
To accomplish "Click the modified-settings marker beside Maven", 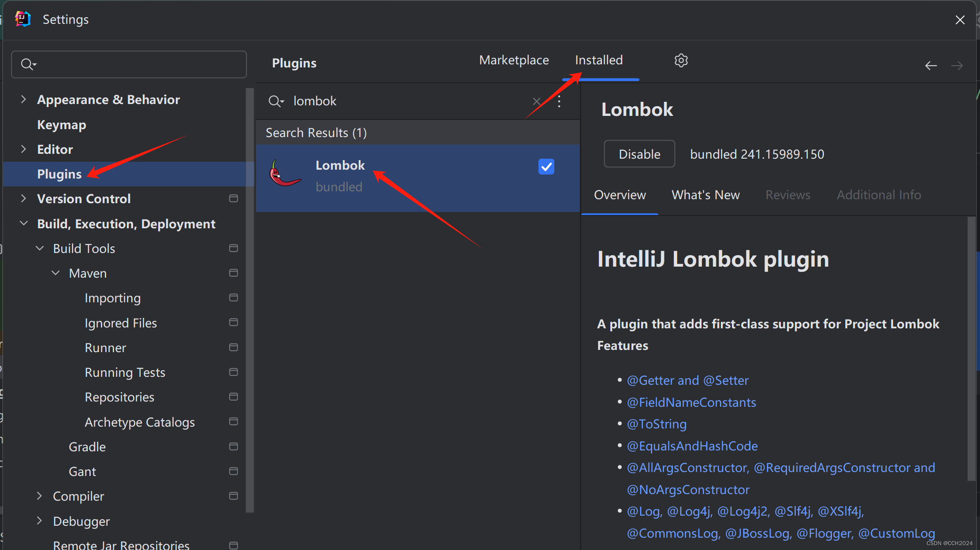I will click(x=233, y=273).
